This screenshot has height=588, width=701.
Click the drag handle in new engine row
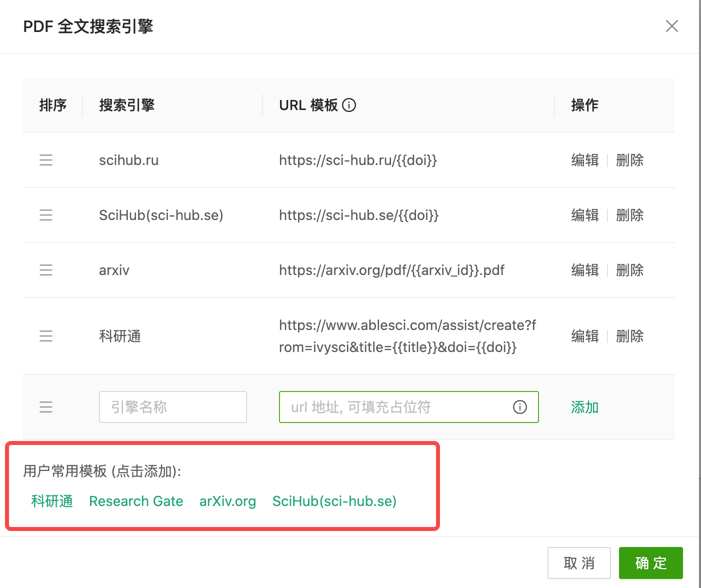(x=46, y=407)
